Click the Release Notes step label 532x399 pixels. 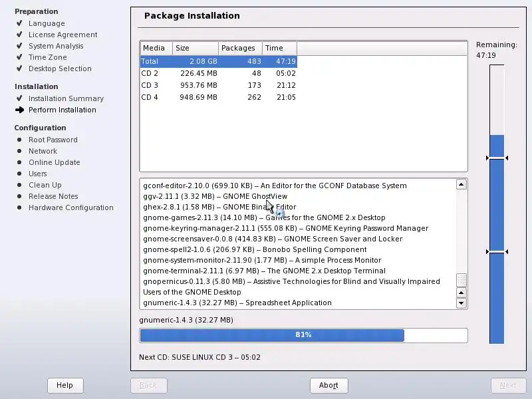53,196
